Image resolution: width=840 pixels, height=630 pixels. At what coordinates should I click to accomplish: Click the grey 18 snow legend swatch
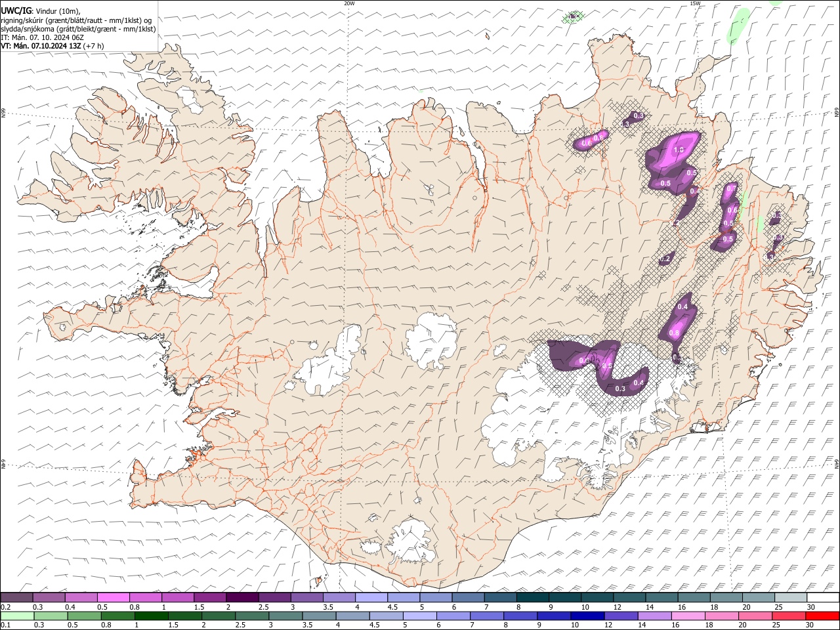click(x=726, y=598)
